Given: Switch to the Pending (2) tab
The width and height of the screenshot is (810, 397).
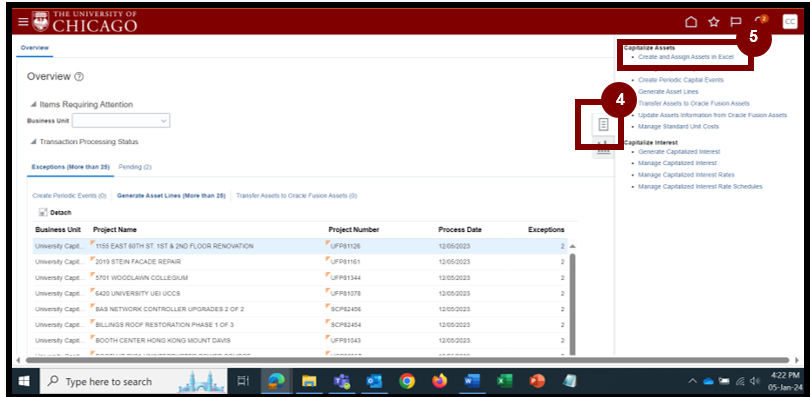Looking at the screenshot, I should point(135,167).
